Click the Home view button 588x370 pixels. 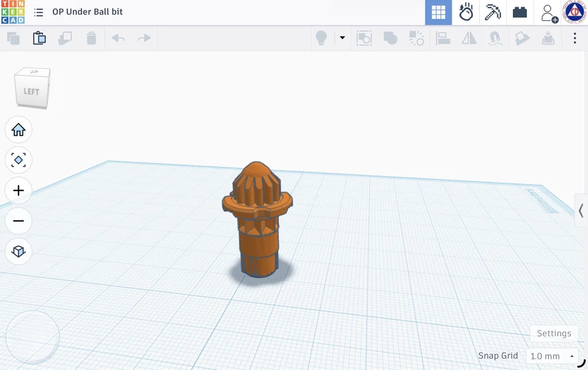(18, 130)
